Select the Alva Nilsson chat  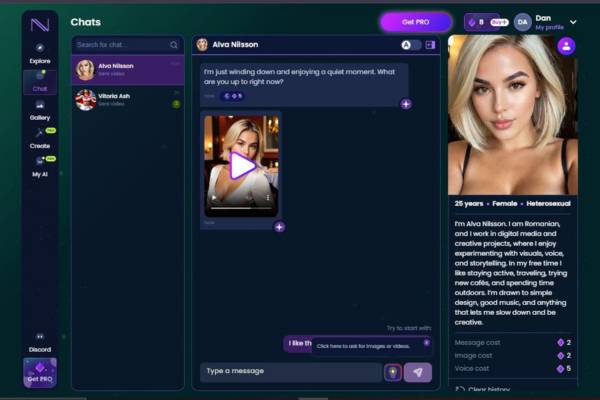(x=128, y=69)
